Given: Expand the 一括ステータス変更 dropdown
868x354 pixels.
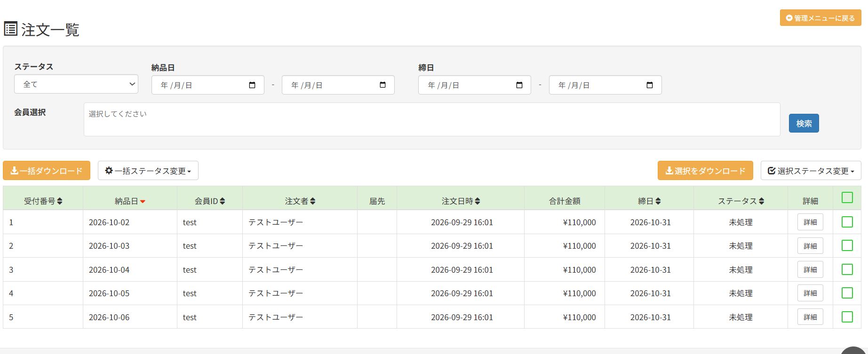Looking at the screenshot, I should pos(148,171).
